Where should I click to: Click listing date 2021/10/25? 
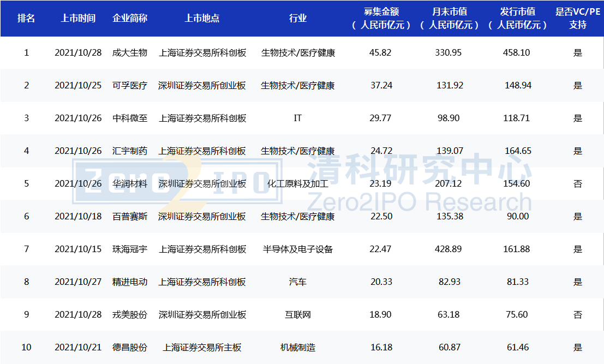[78, 86]
